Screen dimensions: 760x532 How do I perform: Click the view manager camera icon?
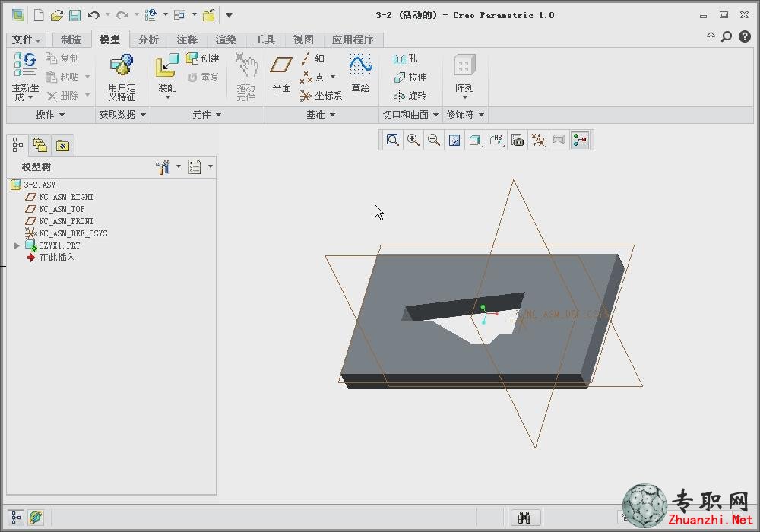(x=518, y=141)
